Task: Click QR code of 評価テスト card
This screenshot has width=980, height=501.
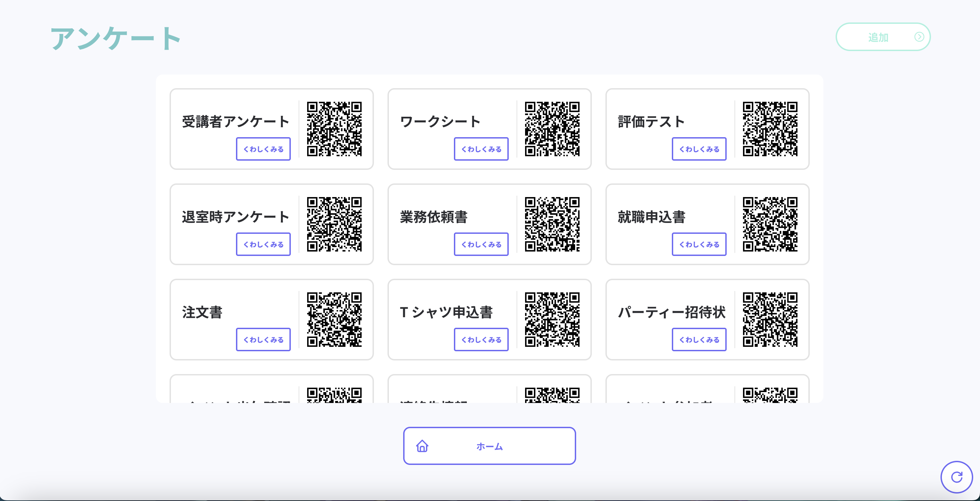Action: pos(770,129)
